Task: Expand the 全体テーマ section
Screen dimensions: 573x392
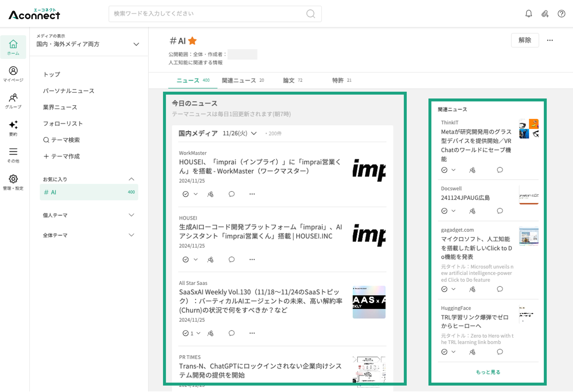Action: (x=131, y=235)
